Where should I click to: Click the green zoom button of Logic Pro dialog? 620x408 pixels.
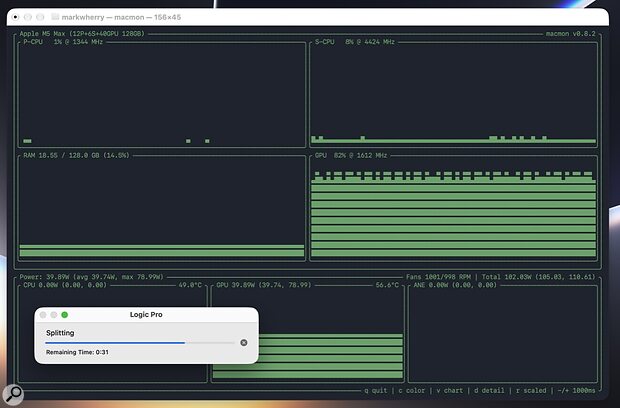tap(65, 315)
